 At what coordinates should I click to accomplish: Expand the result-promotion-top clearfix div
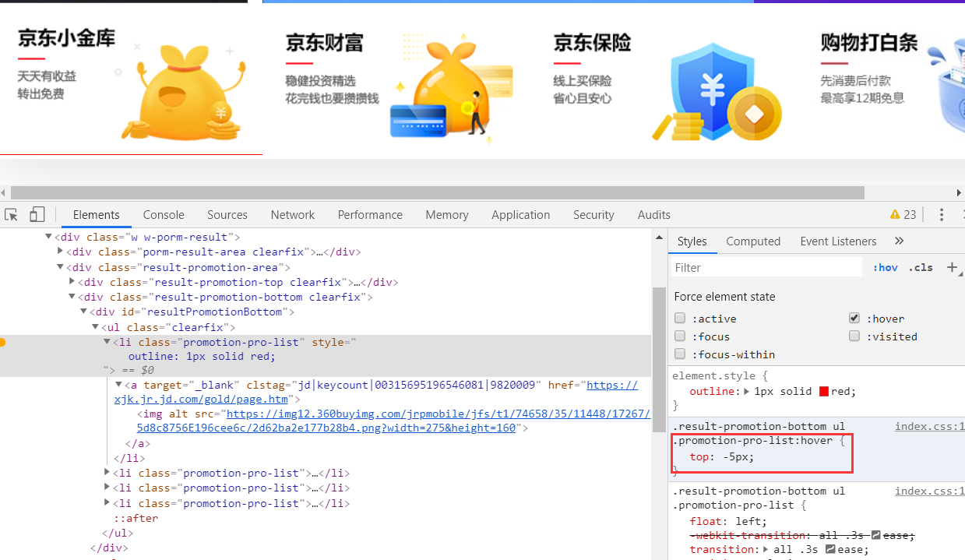point(72,282)
